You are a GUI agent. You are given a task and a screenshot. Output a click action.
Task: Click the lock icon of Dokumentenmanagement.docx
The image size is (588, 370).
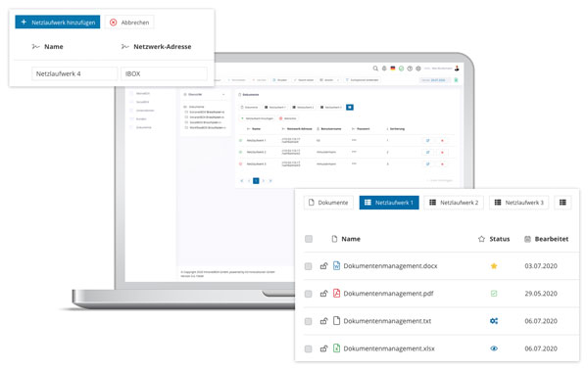[x=323, y=266]
